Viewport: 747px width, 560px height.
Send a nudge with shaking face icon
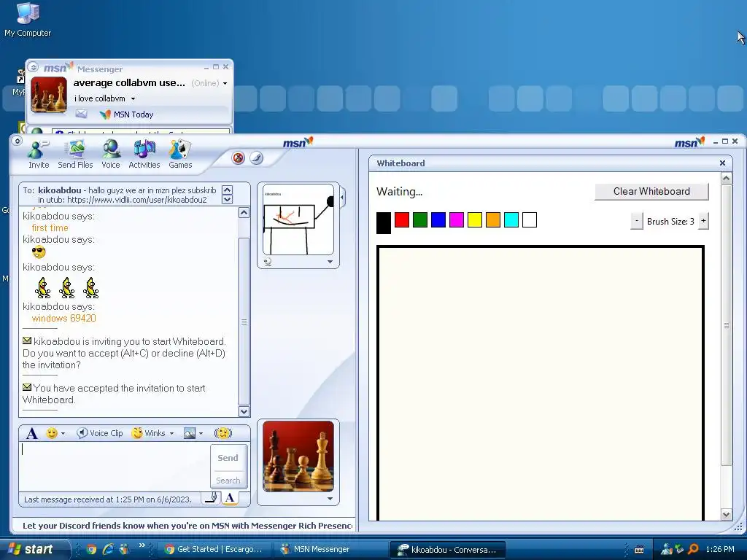tap(223, 433)
